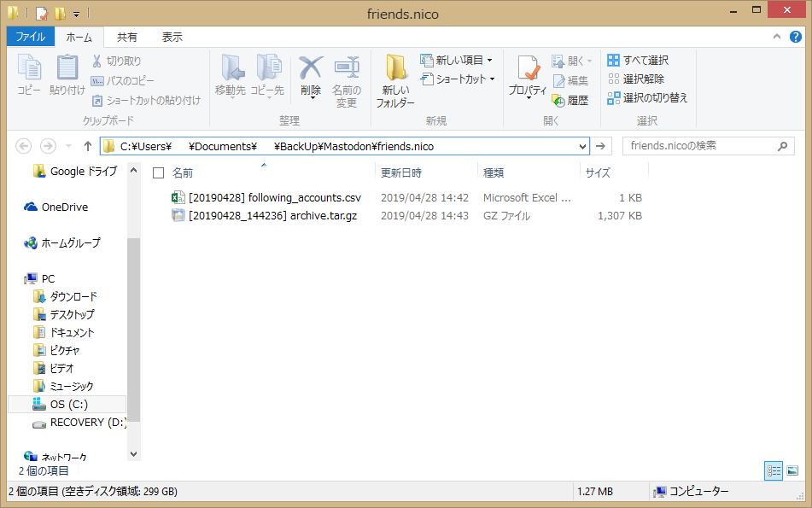Open the File (ファイル) tab
Screen dimensions: 812x508
31,37
